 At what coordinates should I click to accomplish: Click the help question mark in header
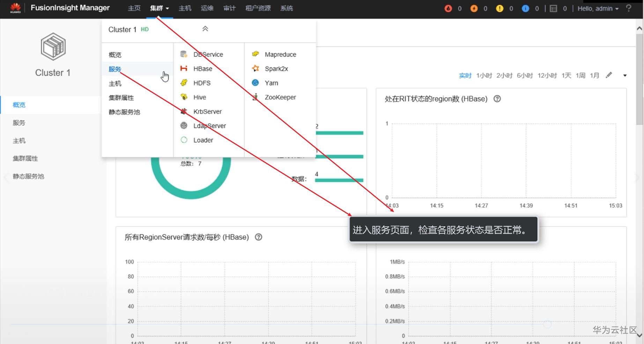629,8
